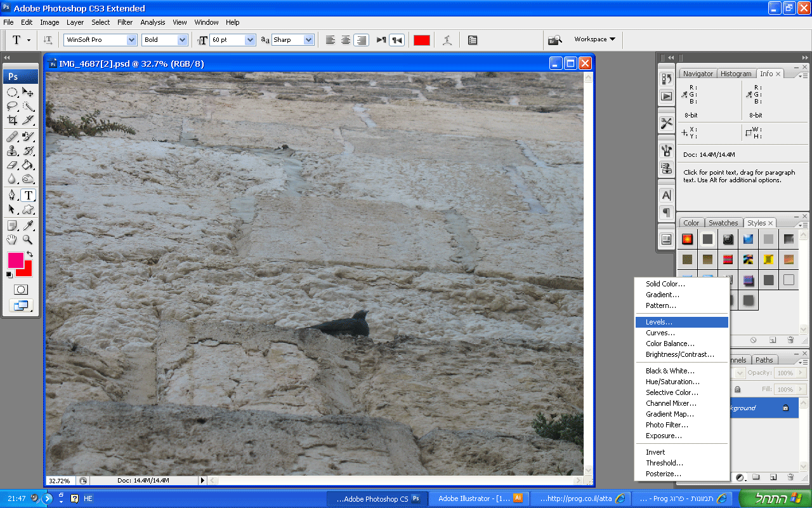
Task: Select the Horizontal Type tool
Action: [28, 196]
